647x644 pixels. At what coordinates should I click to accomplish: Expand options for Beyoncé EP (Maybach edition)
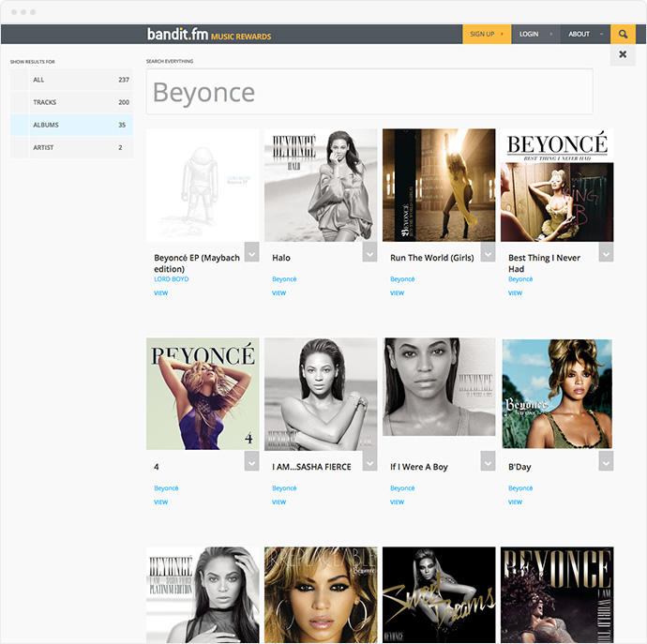click(x=251, y=251)
